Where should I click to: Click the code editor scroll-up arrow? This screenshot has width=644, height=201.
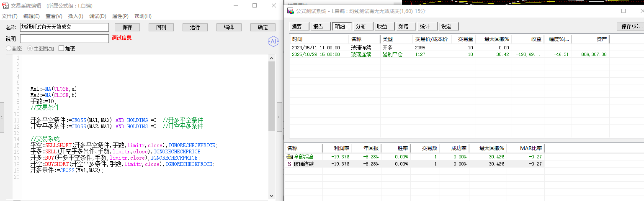(x=271, y=58)
